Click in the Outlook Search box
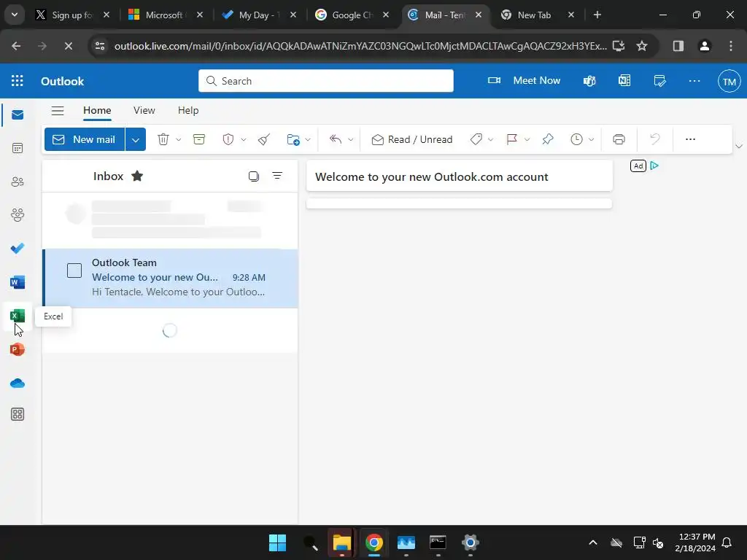The image size is (747, 560). pyautogui.click(x=326, y=81)
